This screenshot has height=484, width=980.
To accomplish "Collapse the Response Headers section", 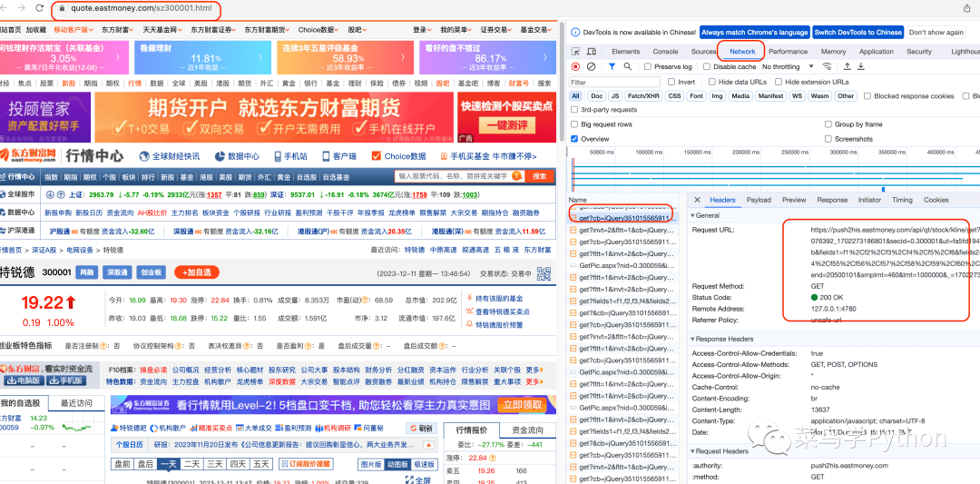I will pyautogui.click(x=693, y=341).
